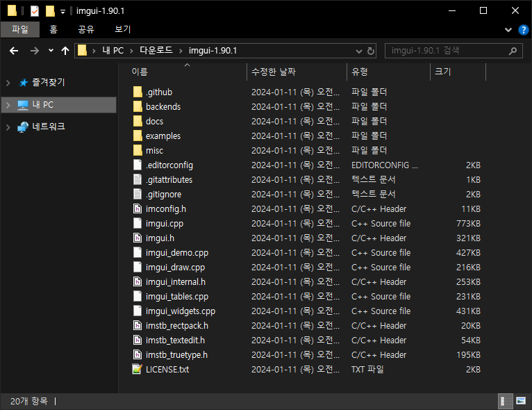Viewport: 532px width, 410px height.
Task: Click the .github folder icon
Action: (x=138, y=92)
